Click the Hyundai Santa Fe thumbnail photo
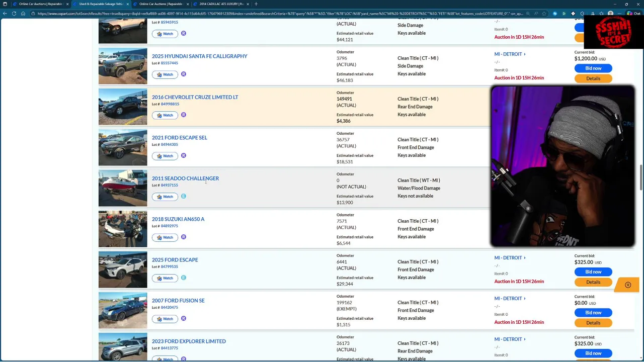The width and height of the screenshot is (644, 362). (123, 66)
